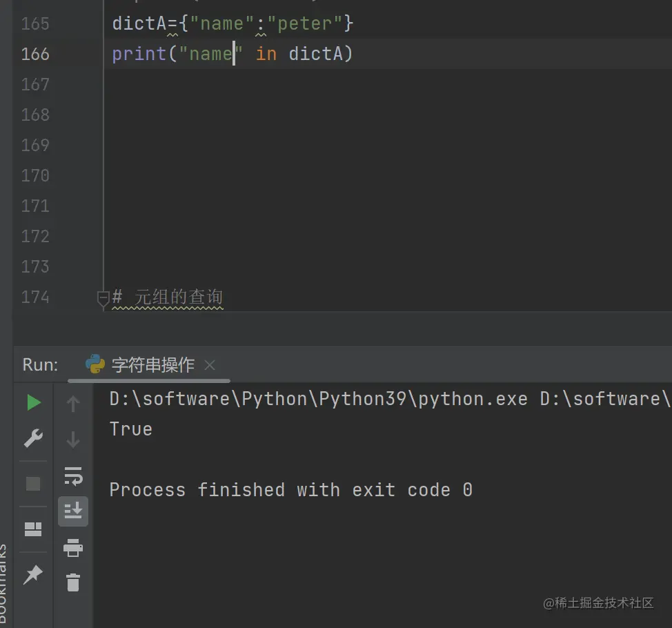
Task: Stop the process with the square stop icon
Action: coord(33,484)
